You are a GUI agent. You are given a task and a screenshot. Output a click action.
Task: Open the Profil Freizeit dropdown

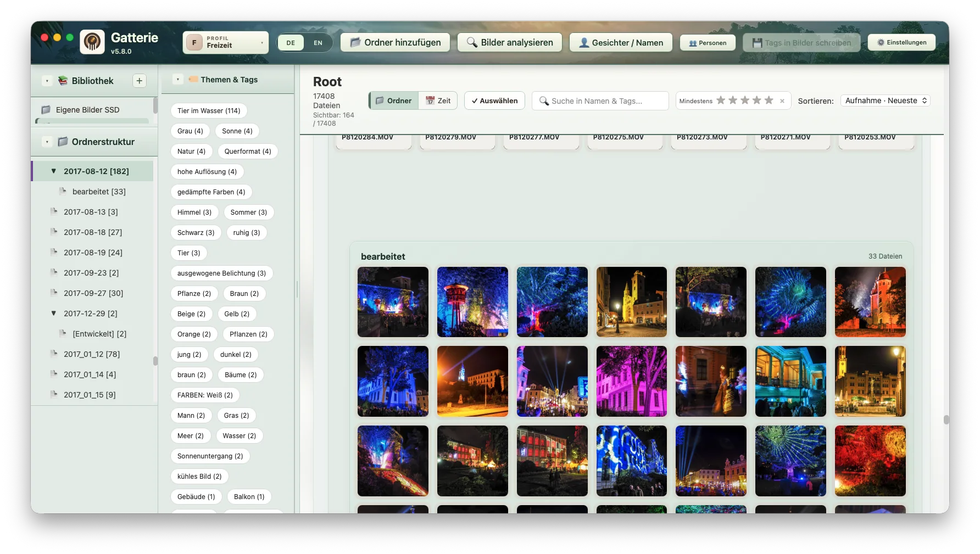pos(226,42)
